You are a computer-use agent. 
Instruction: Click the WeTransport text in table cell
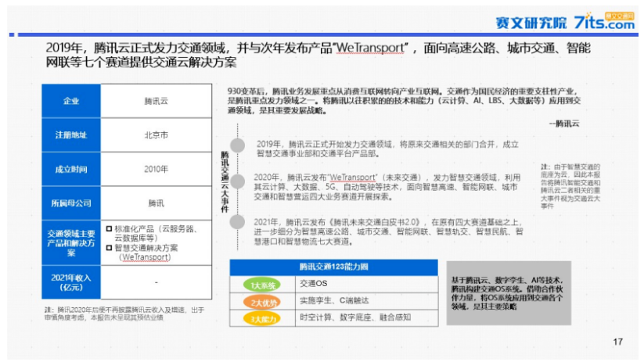tap(145, 257)
